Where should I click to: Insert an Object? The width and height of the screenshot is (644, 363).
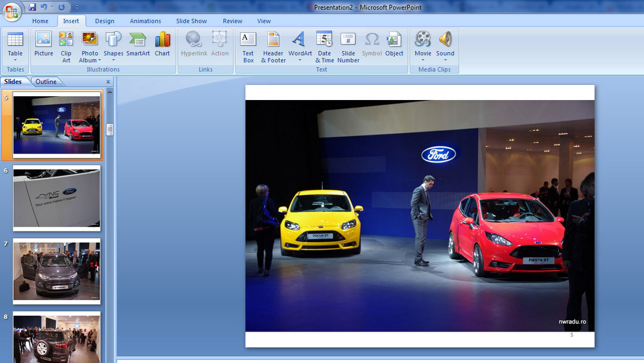[394, 44]
